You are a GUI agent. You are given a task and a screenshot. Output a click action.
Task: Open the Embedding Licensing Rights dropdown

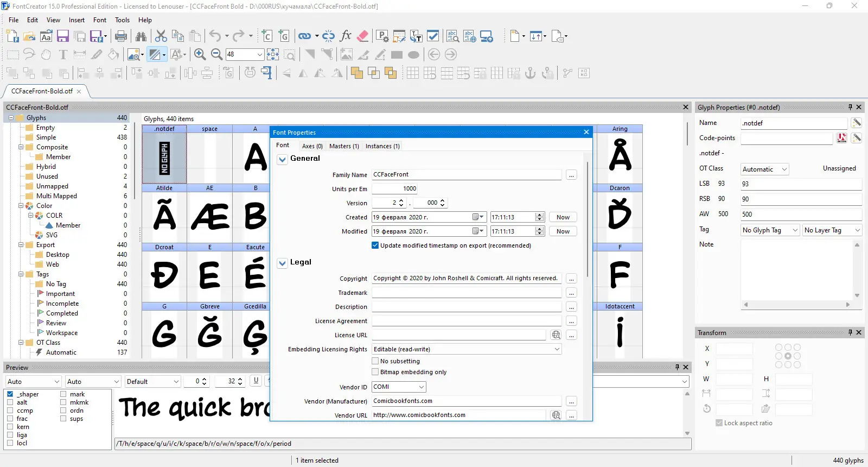(467, 349)
